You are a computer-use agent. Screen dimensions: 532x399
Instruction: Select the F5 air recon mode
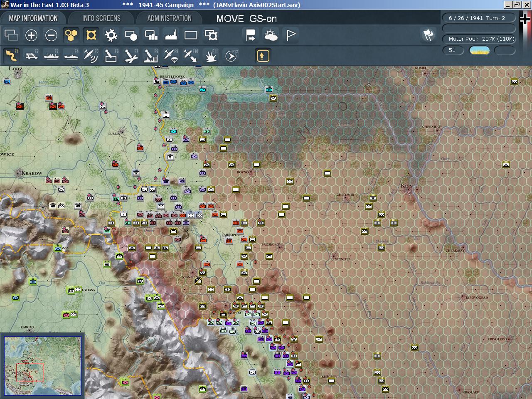91,56
